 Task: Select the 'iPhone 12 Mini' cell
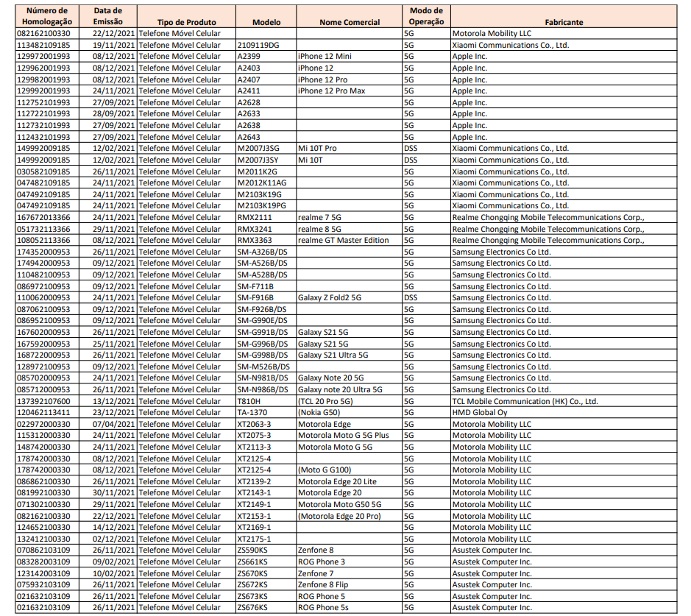(x=350, y=57)
